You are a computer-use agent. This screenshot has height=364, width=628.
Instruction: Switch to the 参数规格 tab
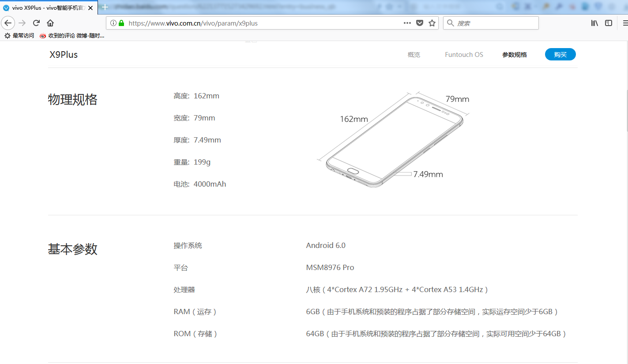515,55
